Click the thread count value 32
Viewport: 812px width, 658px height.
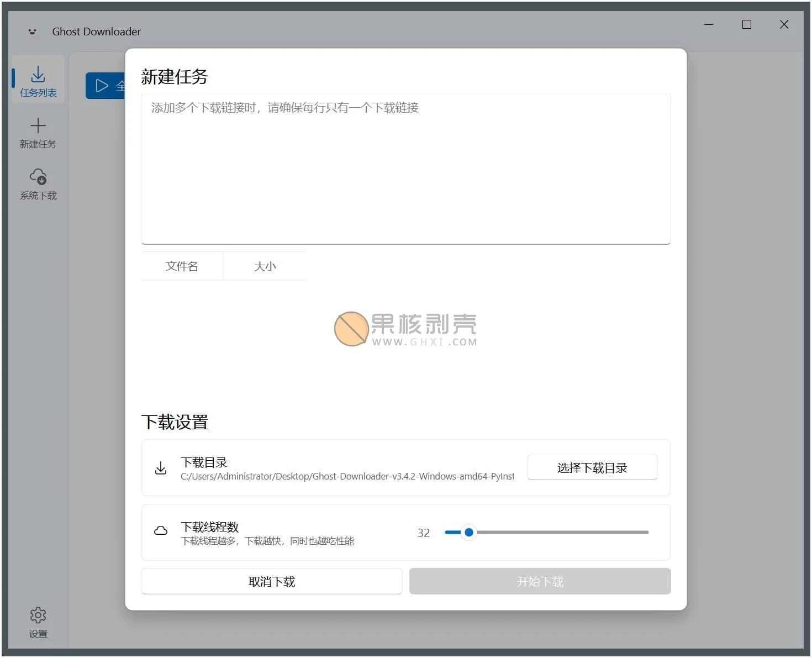tap(424, 533)
